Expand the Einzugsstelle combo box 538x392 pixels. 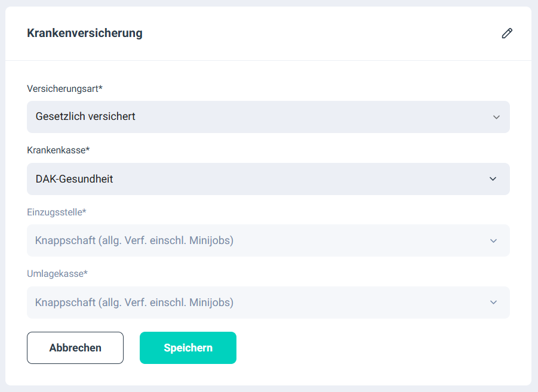[x=268, y=240]
